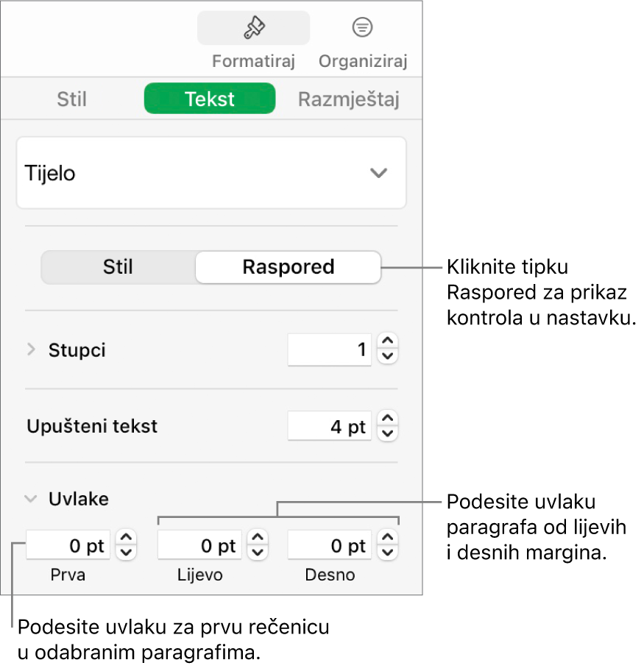
Task: Decrease the Stupci column count
Action: tap(388, 358)
